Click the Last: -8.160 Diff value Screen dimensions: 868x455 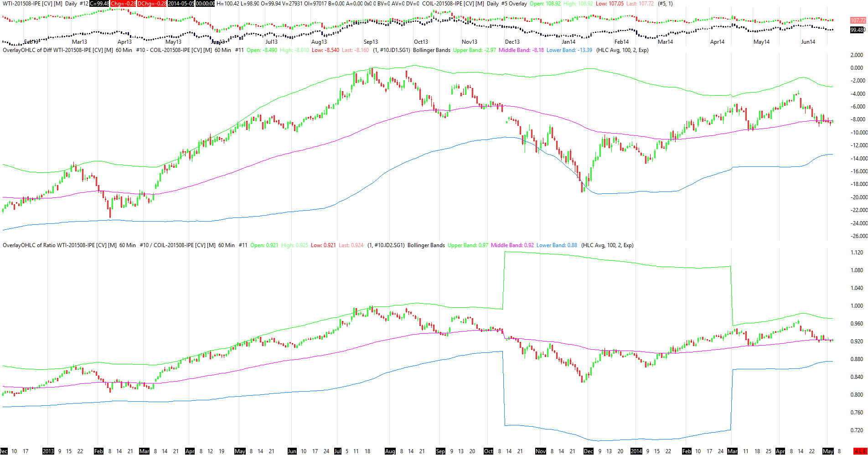(355, 50)
